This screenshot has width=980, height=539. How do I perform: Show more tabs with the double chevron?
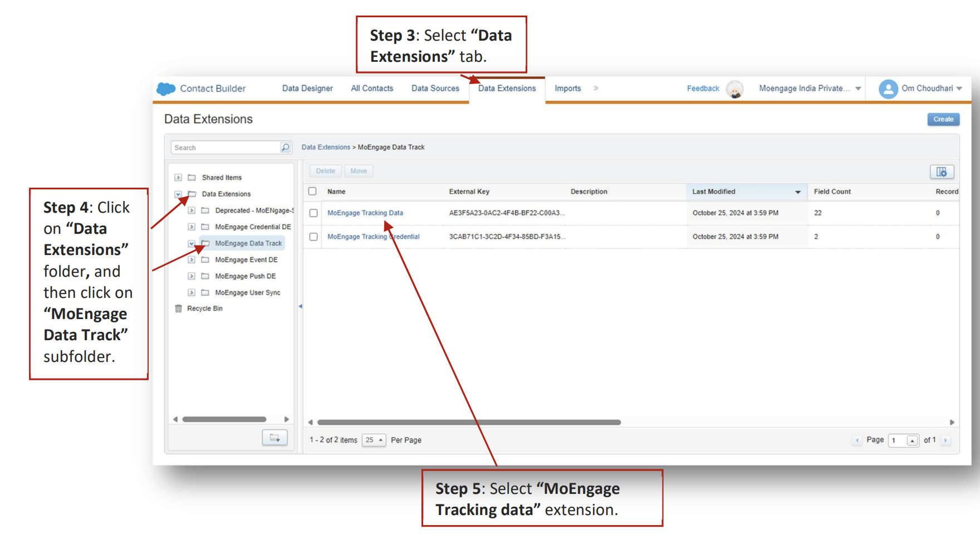pyautogui.click(x=596, y=89)
